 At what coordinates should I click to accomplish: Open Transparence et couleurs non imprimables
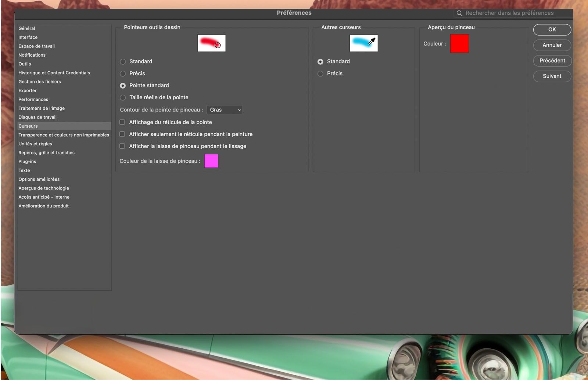click(64, 135)
